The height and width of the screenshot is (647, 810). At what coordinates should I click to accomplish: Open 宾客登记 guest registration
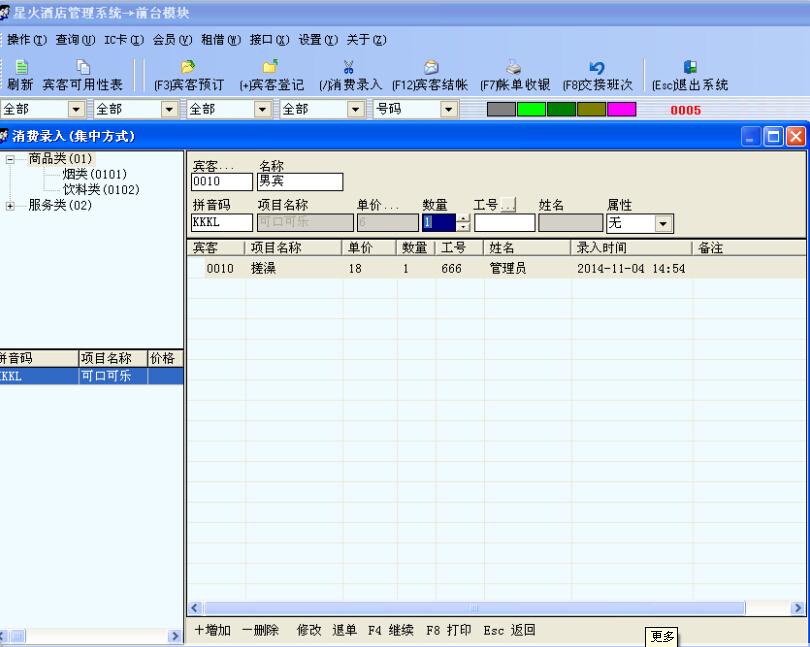point(272,75)
